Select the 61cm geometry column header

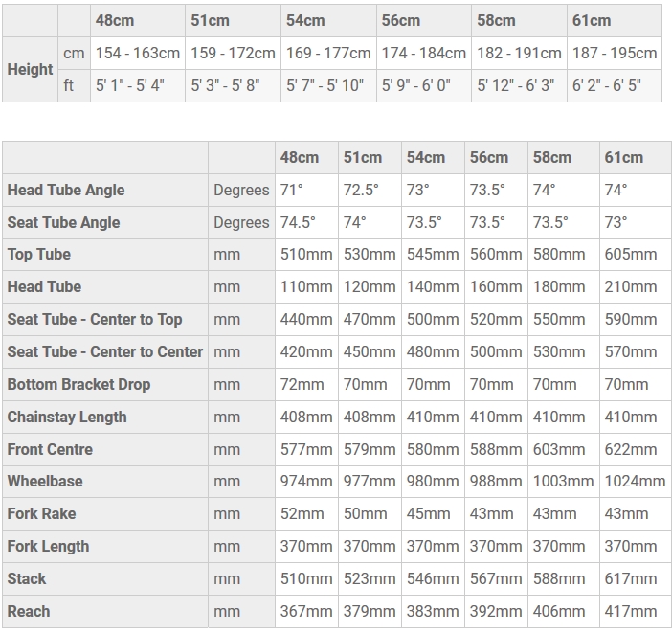(623, 157)
